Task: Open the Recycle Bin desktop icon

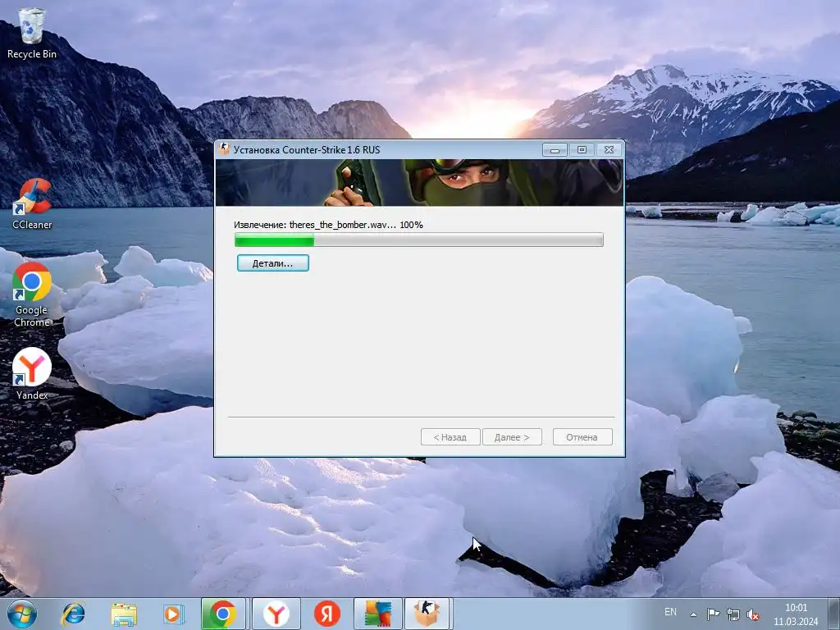Action: 32,33
